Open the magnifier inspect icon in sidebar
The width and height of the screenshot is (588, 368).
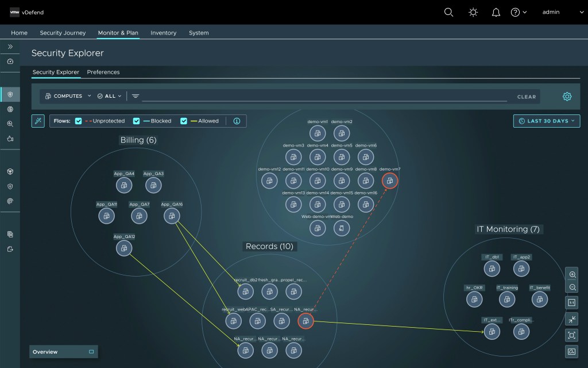pyautogui.click(x=10, y=124)
